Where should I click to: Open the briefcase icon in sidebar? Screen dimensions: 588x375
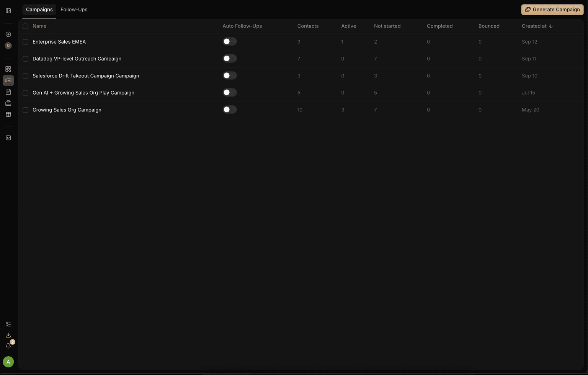tap(8, 103)
